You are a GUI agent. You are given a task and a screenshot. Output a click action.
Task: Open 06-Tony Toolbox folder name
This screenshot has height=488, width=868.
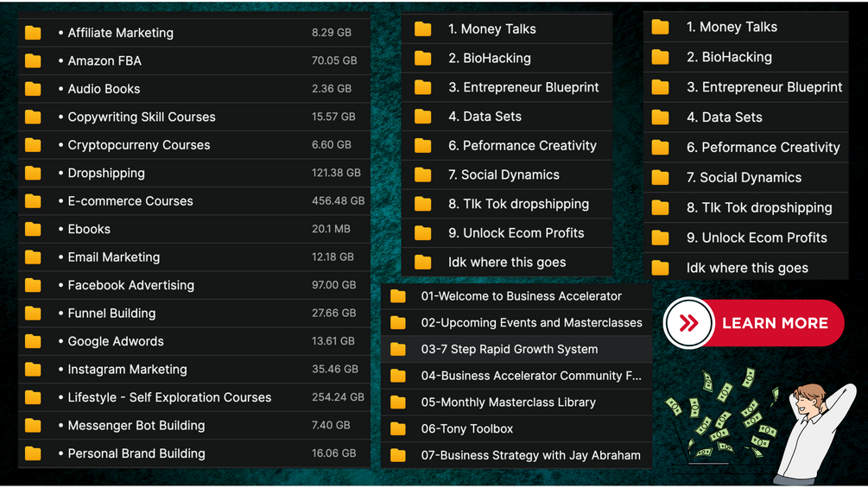466,428
